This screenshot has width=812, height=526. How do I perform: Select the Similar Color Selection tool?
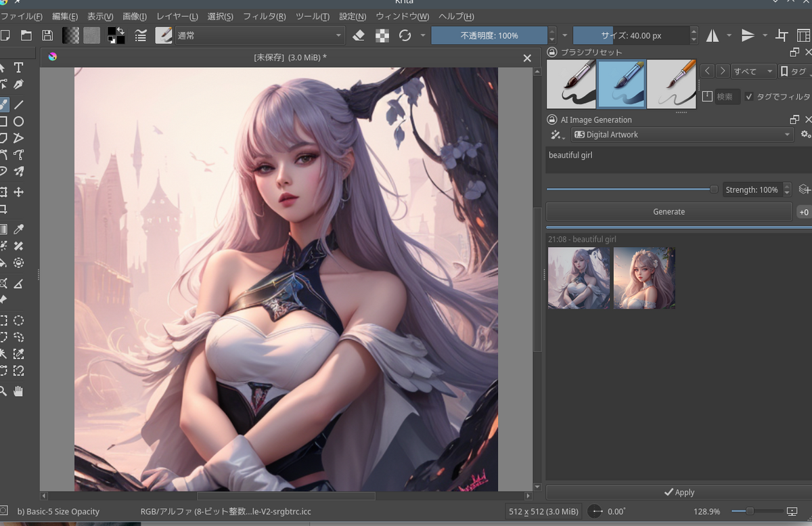pos(19,354)
